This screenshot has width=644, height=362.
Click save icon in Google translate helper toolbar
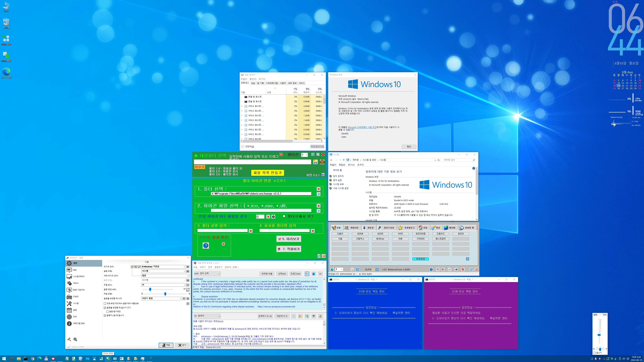tap(307, 316)
